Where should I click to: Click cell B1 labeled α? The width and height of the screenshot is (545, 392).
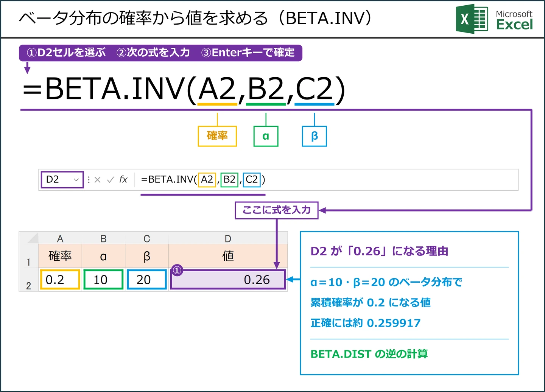103,256
